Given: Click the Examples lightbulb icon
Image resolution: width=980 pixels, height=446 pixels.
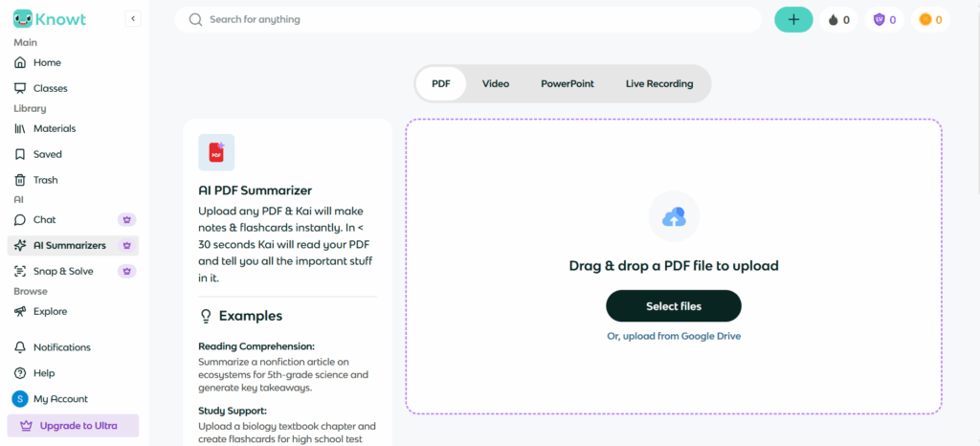Looking at the screenshot, I should [x=206, y=316].
